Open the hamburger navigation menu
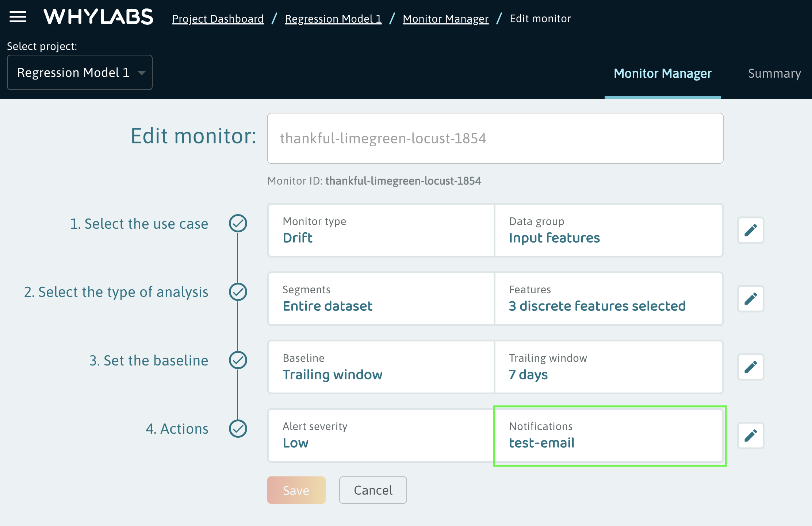The image size is (812, 526). click(18, 17)
